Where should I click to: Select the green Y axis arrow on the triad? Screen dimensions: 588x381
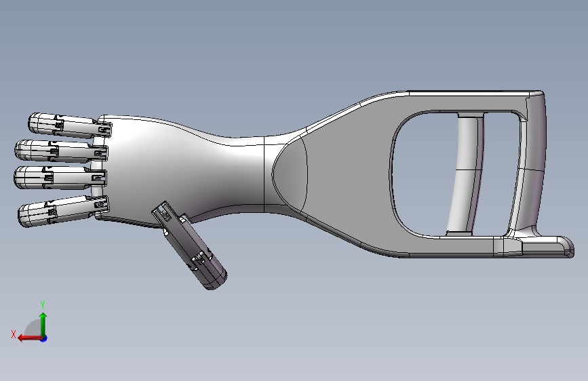pos(43,325)
